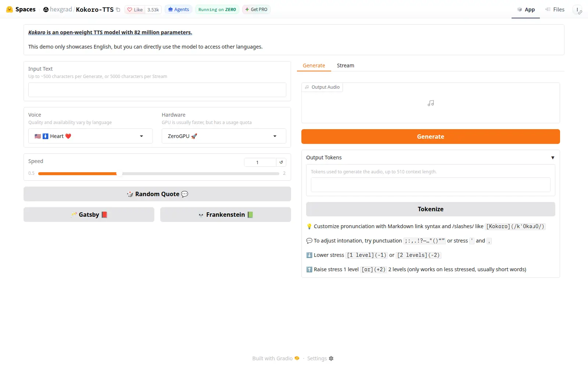Click the orange Generate button
Image resolution: width=588 pixels, height=368 pixels.
431,137
